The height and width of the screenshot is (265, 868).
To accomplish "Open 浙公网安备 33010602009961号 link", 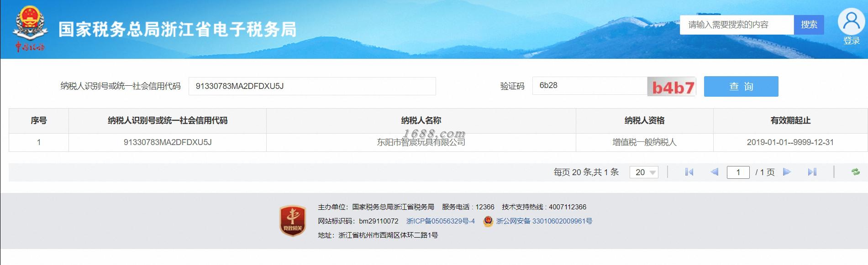I will pos(544,221).
